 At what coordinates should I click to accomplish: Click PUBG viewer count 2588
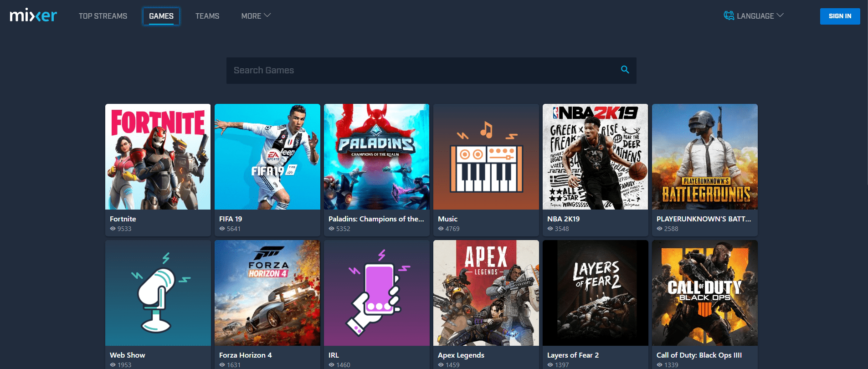pyautogui.click(x=671, y=229)
